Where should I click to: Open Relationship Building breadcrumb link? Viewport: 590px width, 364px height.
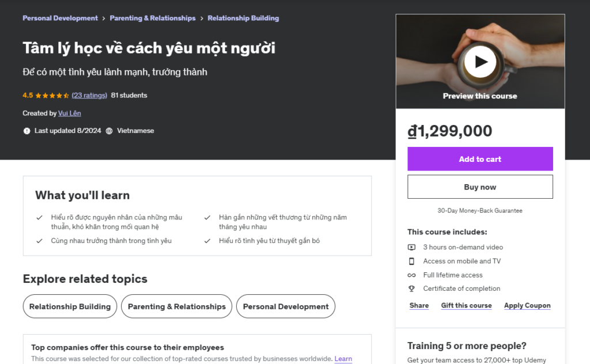click(243, 18)
